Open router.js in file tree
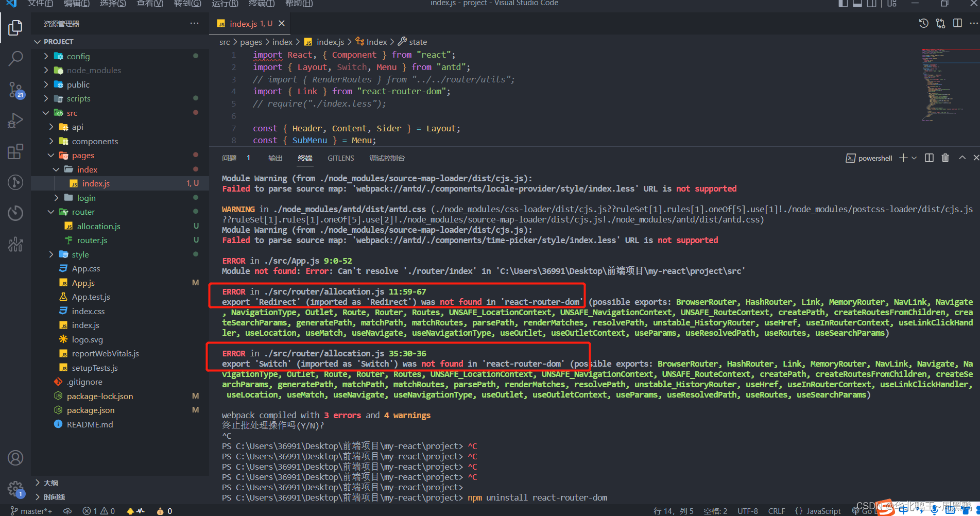The height and width of the screenshot is (516, 980). point(119,240)
